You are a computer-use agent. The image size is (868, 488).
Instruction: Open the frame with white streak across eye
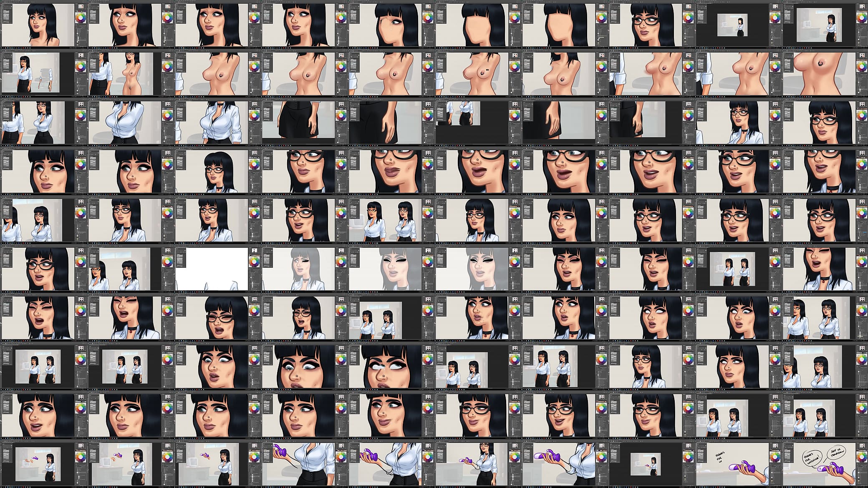pos(391,366)
